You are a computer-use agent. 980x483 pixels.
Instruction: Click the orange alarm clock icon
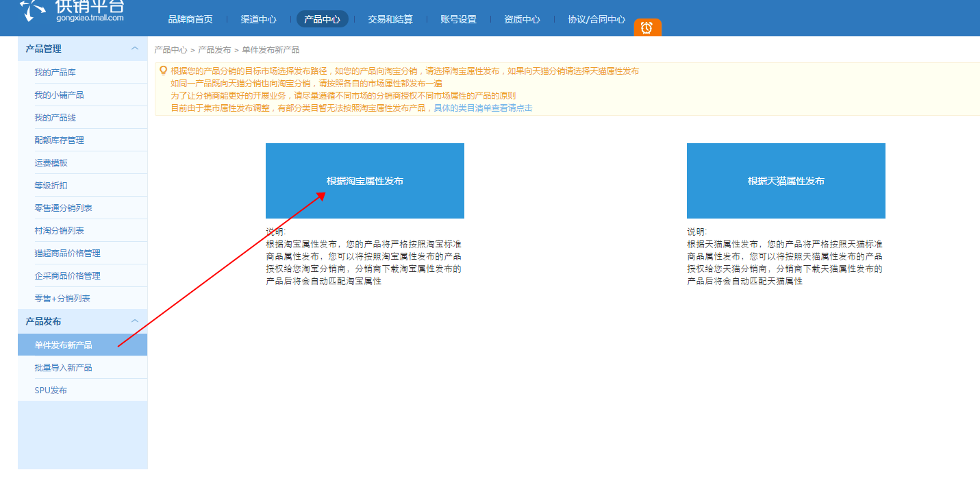(x=646, y=28)
